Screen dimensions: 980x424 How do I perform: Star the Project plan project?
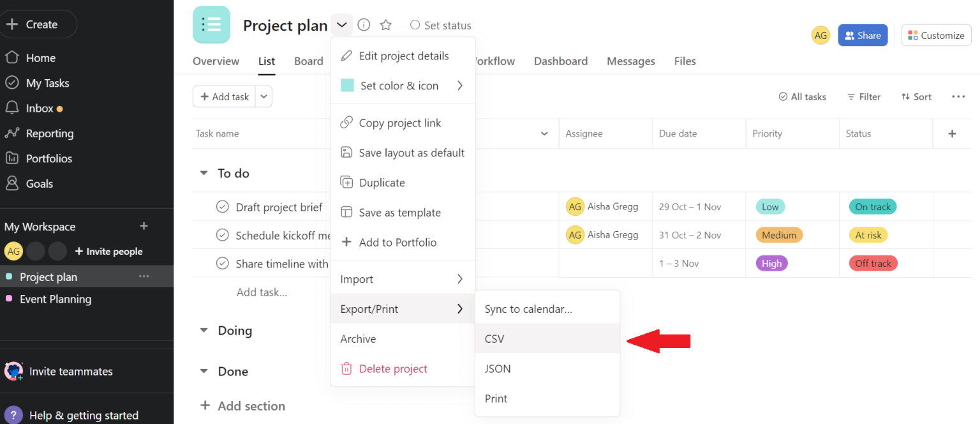385,24
